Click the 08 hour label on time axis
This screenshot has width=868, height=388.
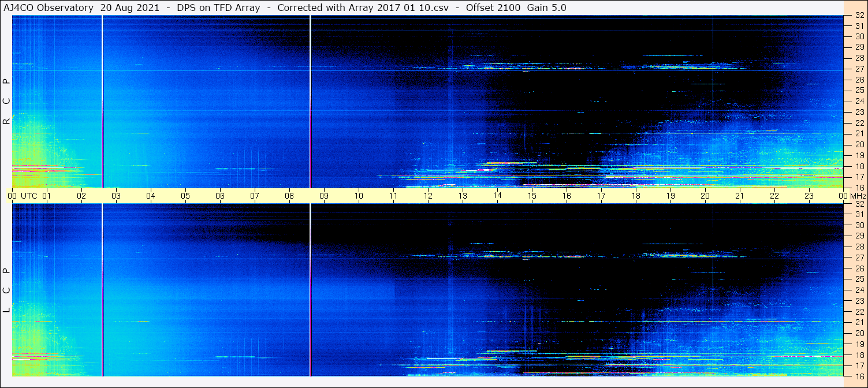[289, 196]
